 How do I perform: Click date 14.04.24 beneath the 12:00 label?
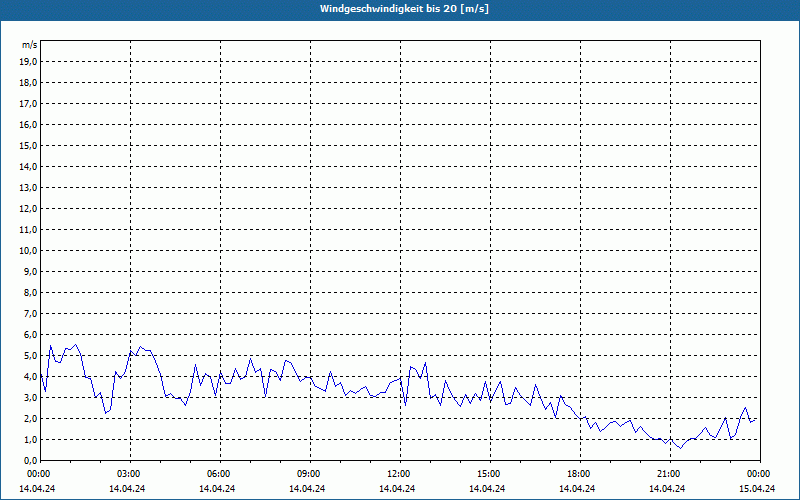(397, 488)
